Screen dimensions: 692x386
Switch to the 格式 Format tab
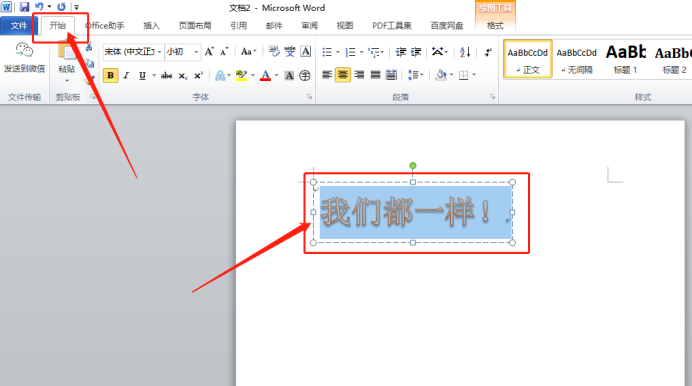495,26
